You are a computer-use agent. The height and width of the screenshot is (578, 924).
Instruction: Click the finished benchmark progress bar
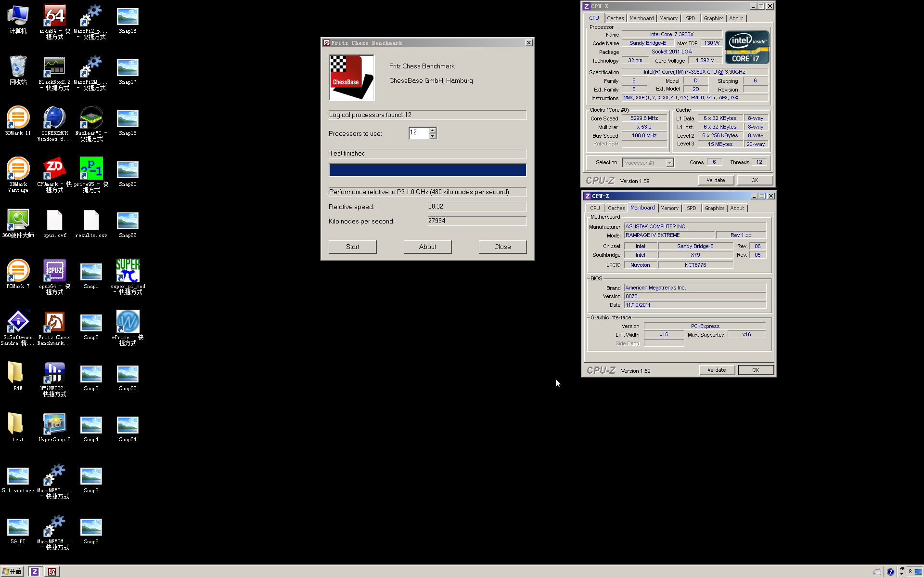(x=427, y=170)
